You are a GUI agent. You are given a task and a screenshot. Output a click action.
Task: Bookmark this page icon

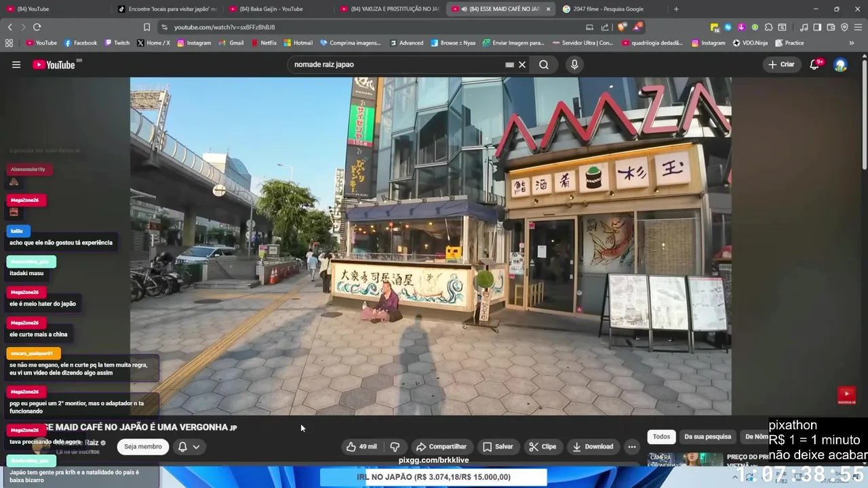146,27
